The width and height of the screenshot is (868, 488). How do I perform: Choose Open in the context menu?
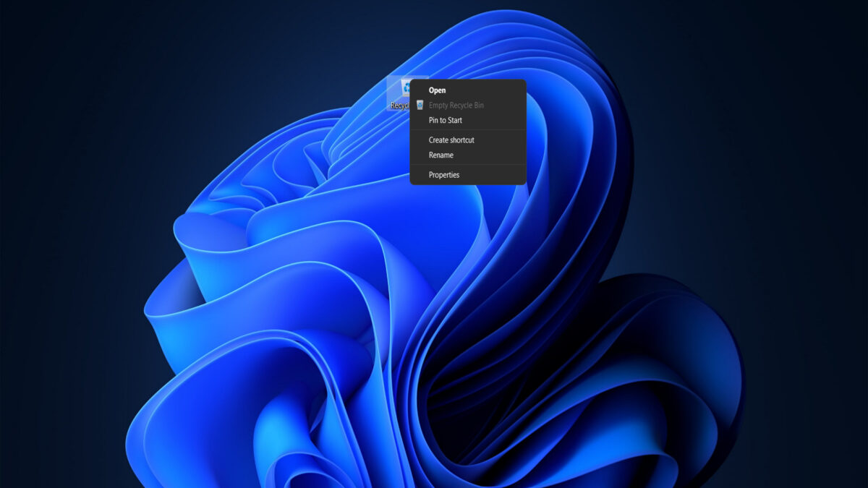click(x=467, y=90)
